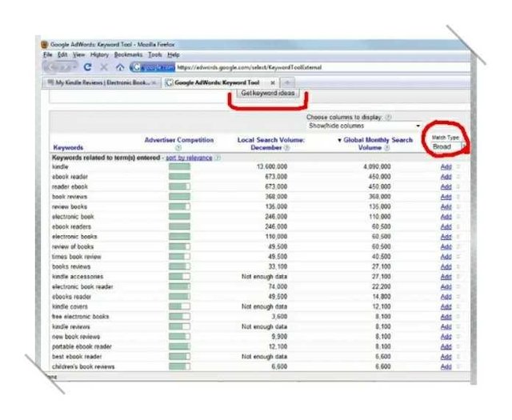Image resolution: width=512 pixels, height=420 pixels.
Task: Select the 'kindle reviews' keyword text
Action: tap(71, 326)
